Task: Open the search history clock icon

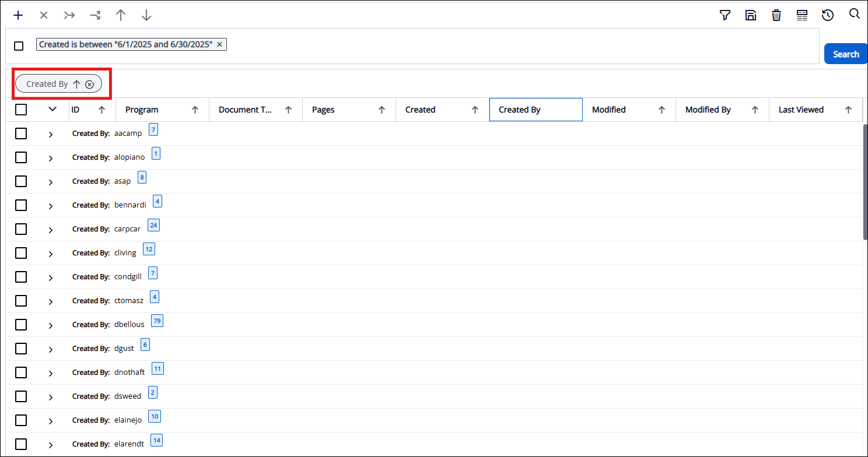Action: click(828, 15)
